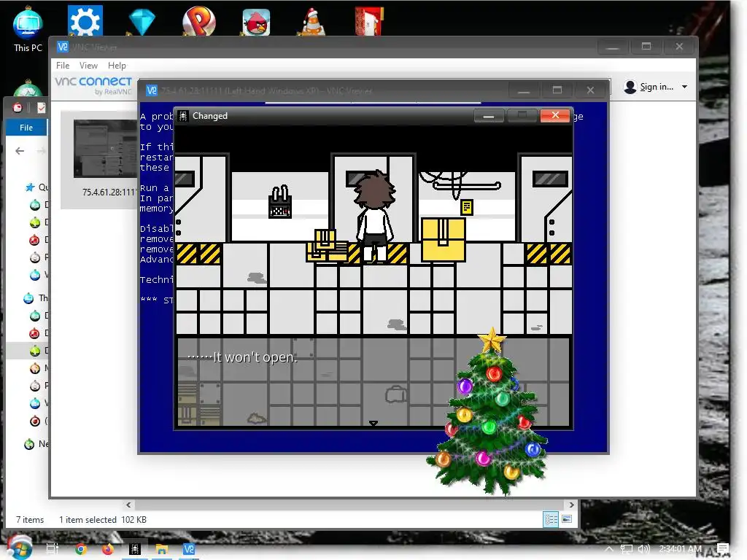The height and width of the screenshot is (560, 747).
Task: Open File Explorer from the taskbar
Action: (x=161, y=550)
